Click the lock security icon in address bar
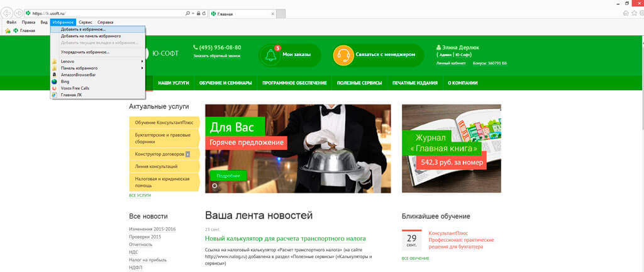The image size is (644, 272). (x=198, y=13)
